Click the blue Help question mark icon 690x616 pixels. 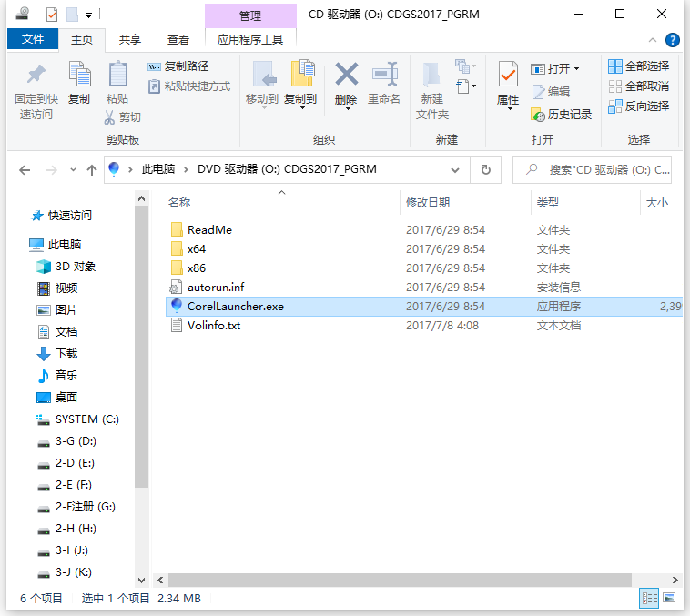[672, 40]
